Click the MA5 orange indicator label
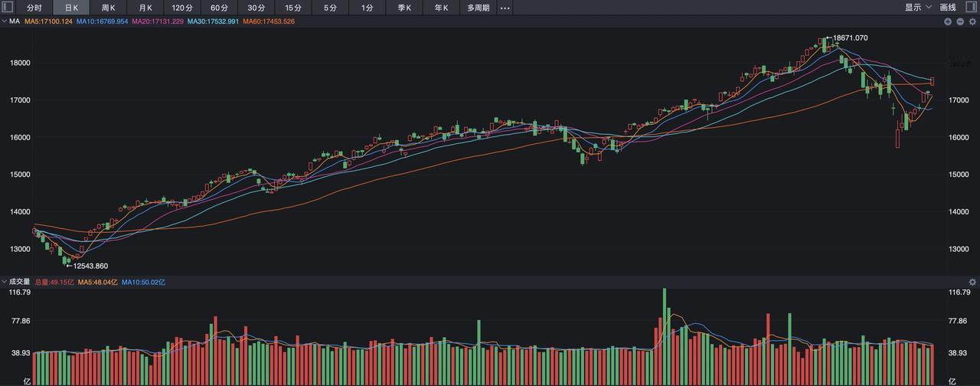 [x=48, y=21]
